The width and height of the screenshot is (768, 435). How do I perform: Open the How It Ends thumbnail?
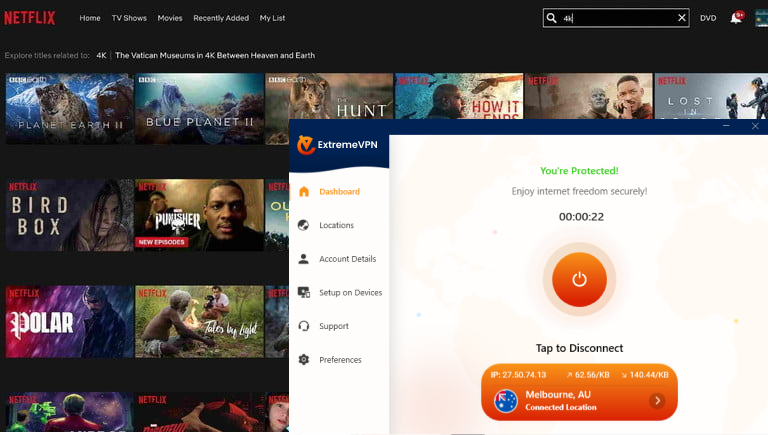click(459, 96)
